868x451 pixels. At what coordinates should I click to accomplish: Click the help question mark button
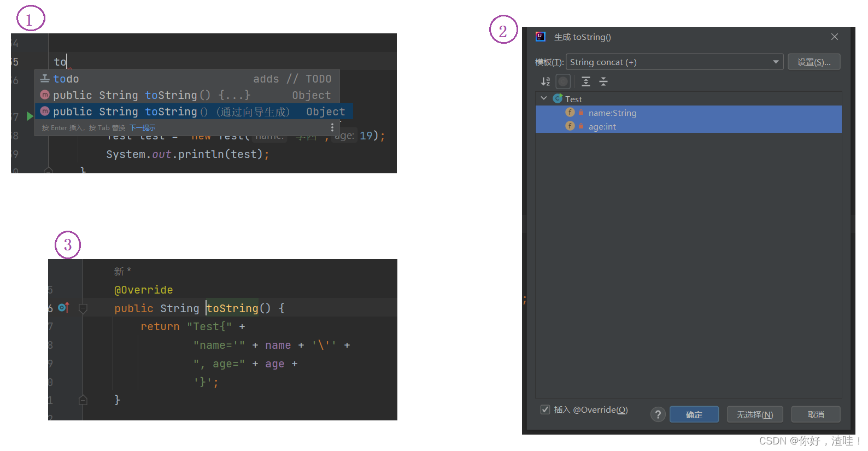pyautogui.click(x=658, y=414)
